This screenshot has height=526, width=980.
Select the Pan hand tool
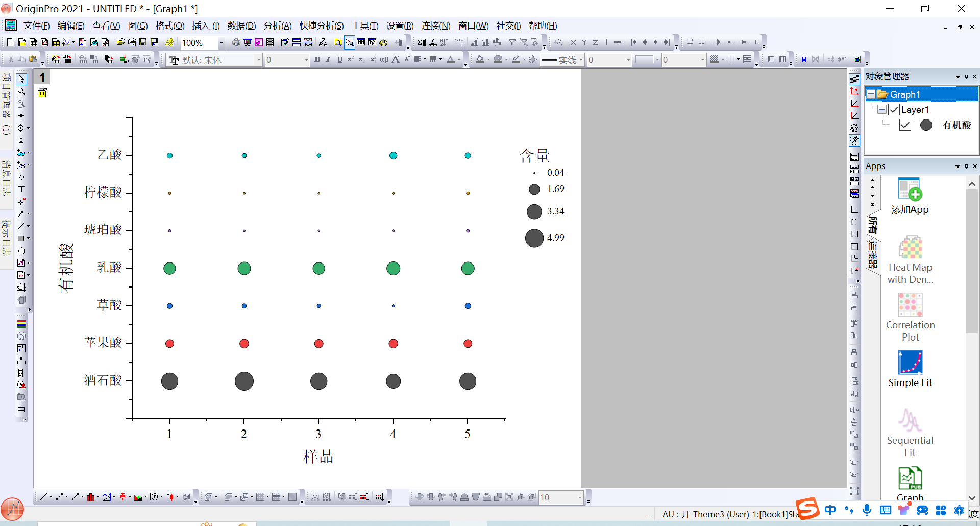[x=21, y=251]
